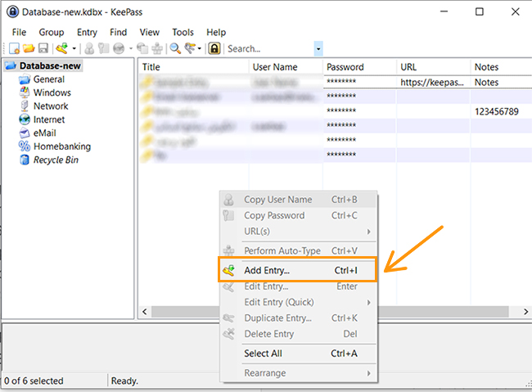Sort entries by the User Name column
Screen dimensions: 532x392
click(286, 67)
